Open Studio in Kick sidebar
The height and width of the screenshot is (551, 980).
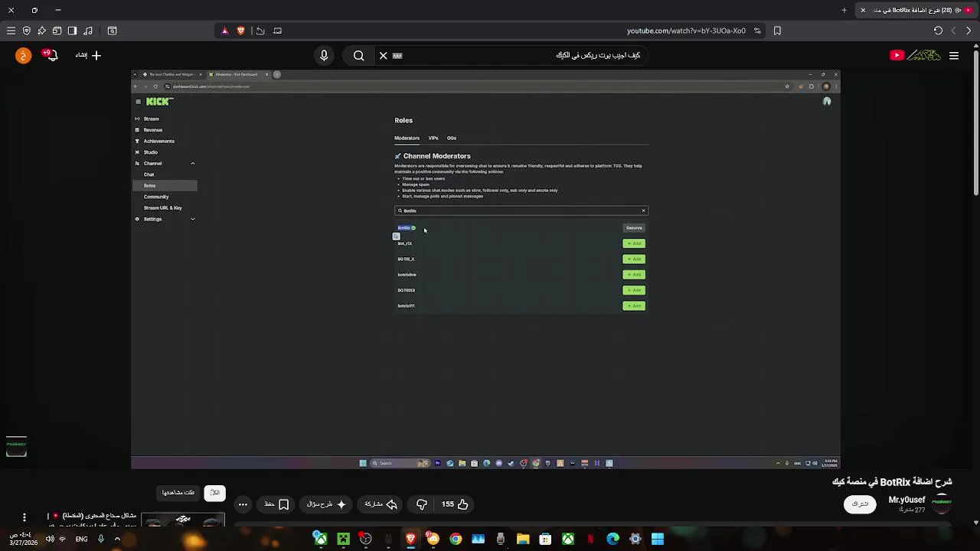(150, 152)
